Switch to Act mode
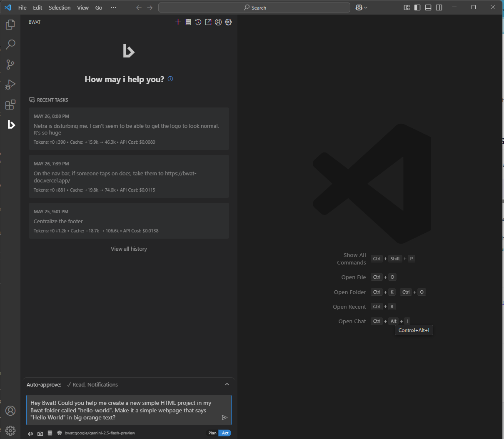The width and height of the screenshot is (504, 439). 225,433
